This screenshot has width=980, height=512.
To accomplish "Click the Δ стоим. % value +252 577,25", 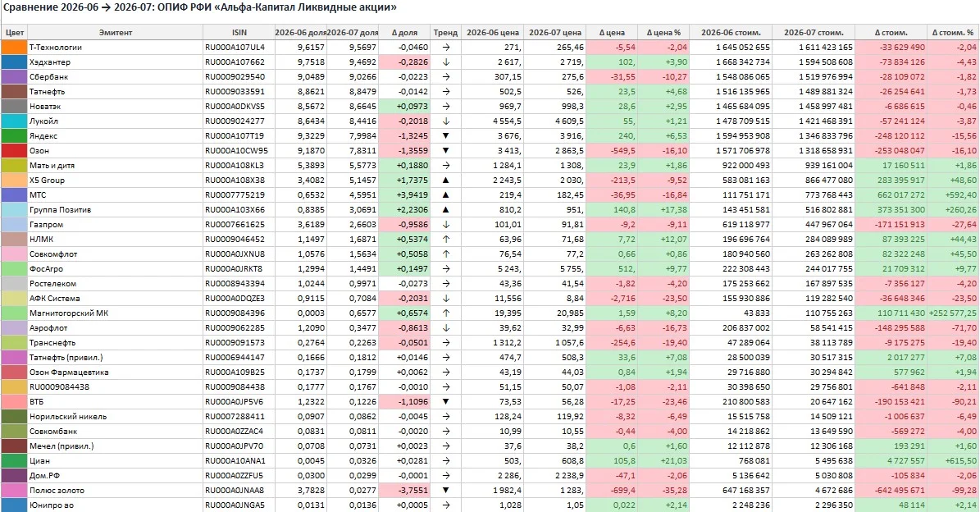I will (x=953, y=313).
